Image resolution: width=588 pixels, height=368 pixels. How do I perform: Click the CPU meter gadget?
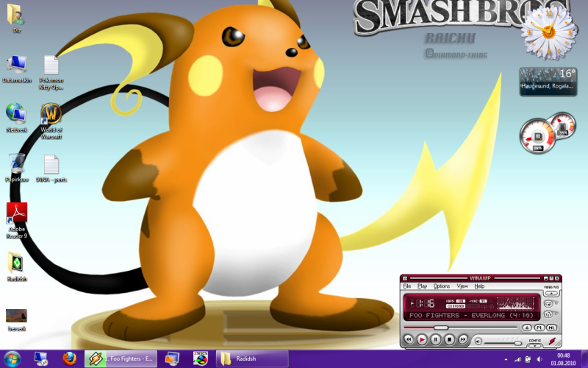pos(538,136)
